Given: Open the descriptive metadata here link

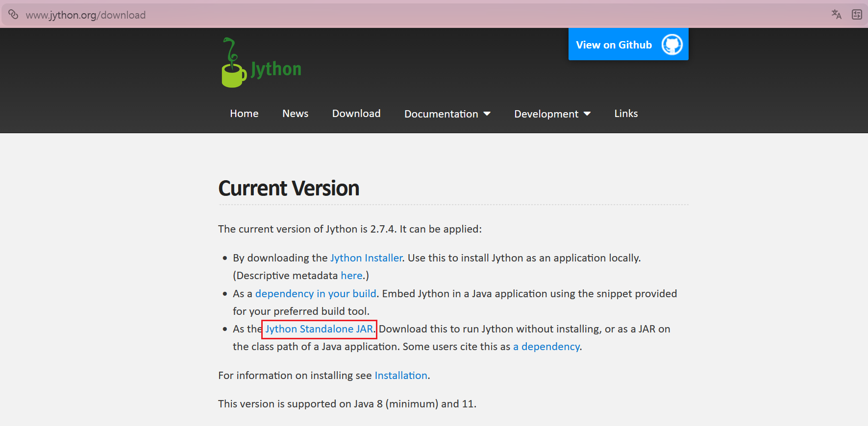Looking at the screenshot, I should tap(352, 276).
